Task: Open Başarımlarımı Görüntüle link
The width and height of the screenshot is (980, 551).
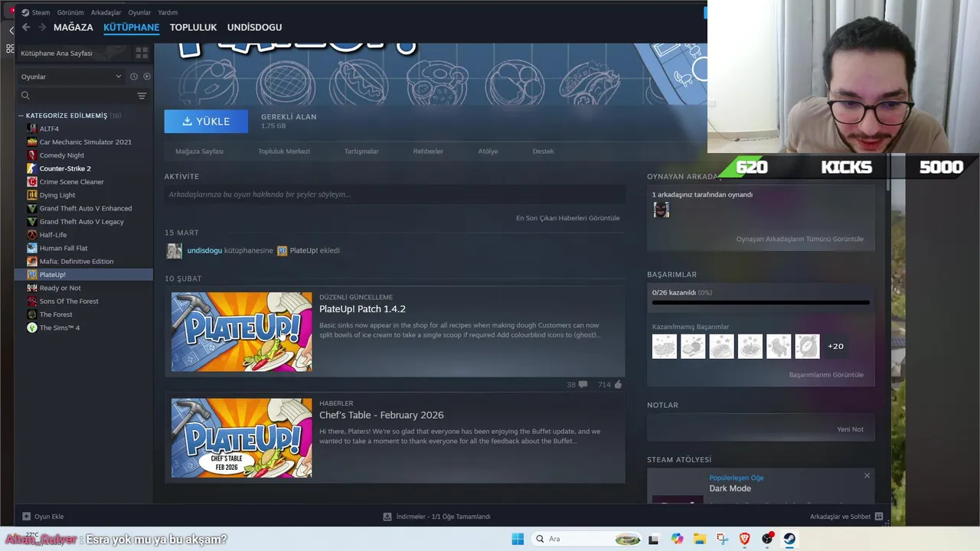Action: pos(826,375)
